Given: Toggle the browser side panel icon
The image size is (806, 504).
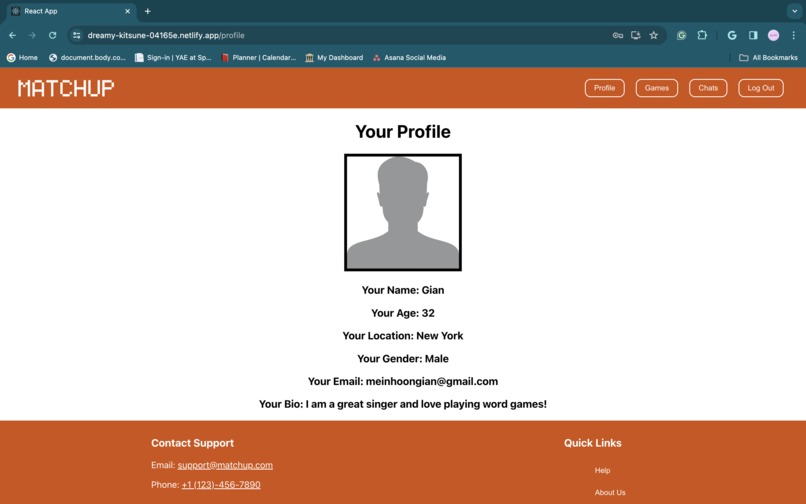Looking at the screenshot, I should [x=753, y=35].
